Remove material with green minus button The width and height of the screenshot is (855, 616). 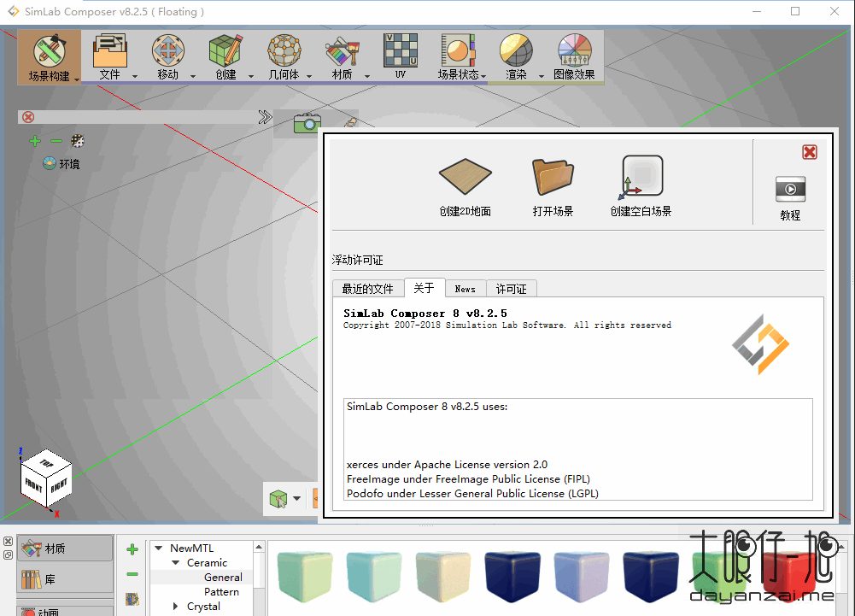[132, 574]
